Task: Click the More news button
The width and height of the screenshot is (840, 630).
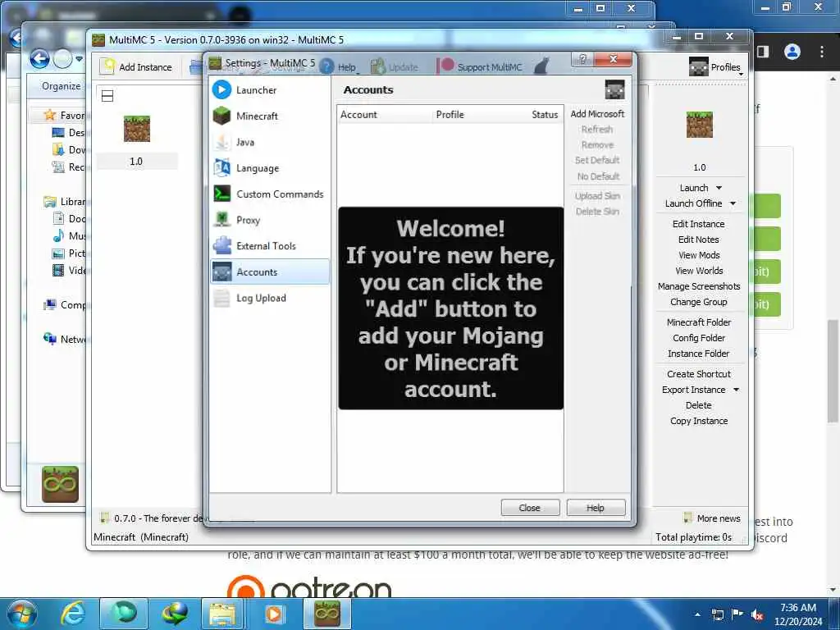Action: pyautogui.click(x=712, y=518)
